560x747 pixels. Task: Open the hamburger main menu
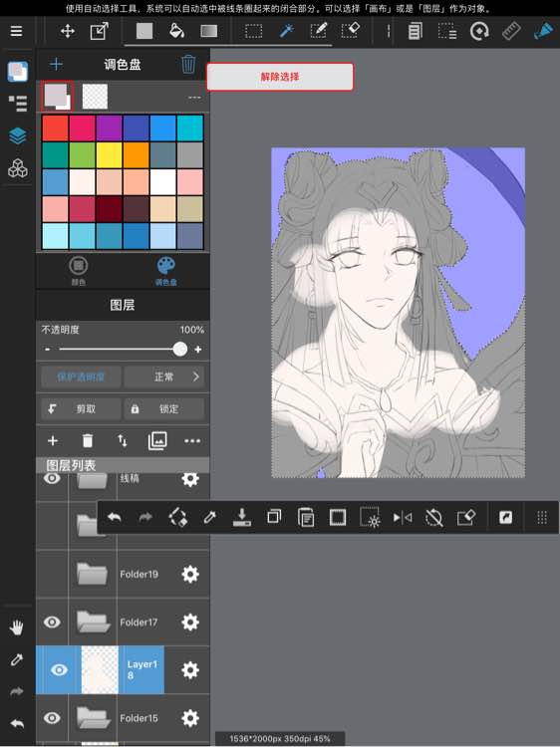[x=16, y=31]
